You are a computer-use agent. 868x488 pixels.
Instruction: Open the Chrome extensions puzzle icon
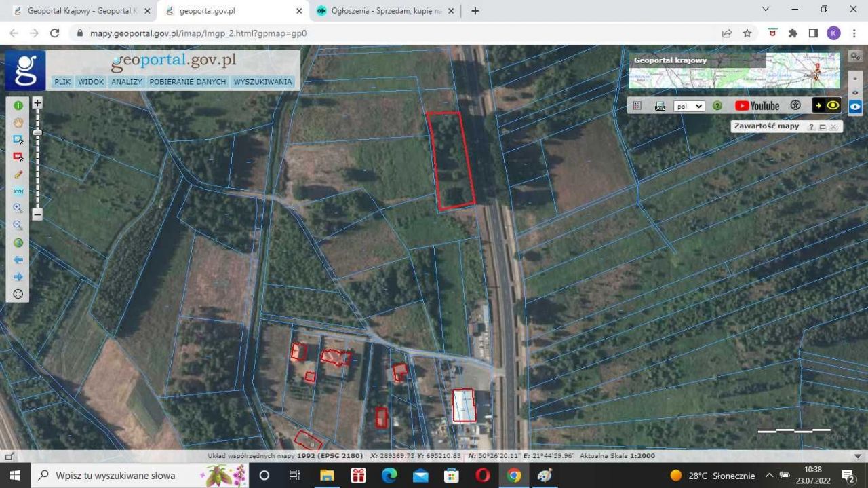(x=793, y=33)
